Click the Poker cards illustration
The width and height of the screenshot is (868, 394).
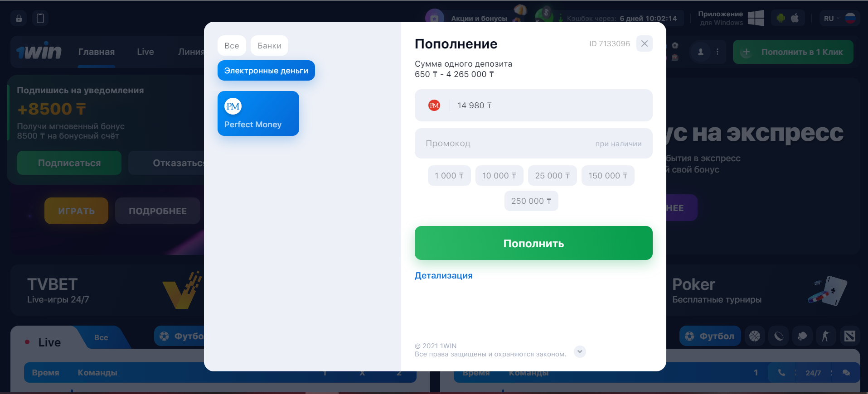828,291
